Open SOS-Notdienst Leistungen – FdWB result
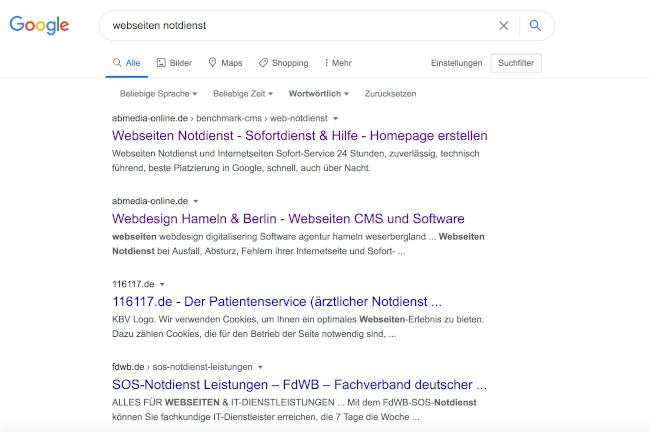 (299, 384)
